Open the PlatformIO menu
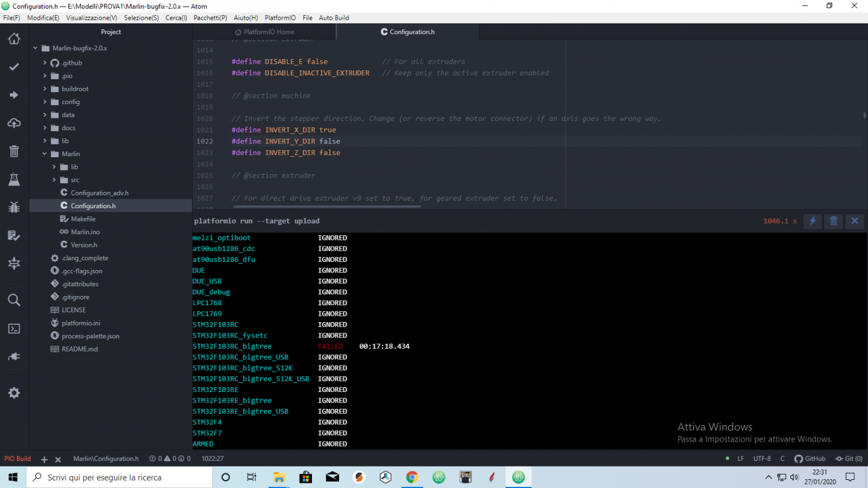868x488 pixels. pos(280,18)
